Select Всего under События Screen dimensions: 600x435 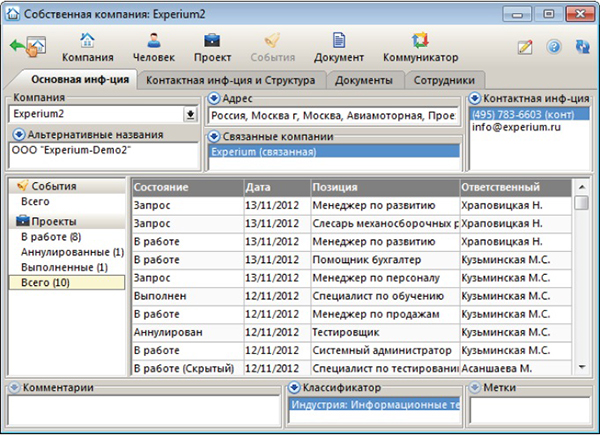[x=35, y=201]
